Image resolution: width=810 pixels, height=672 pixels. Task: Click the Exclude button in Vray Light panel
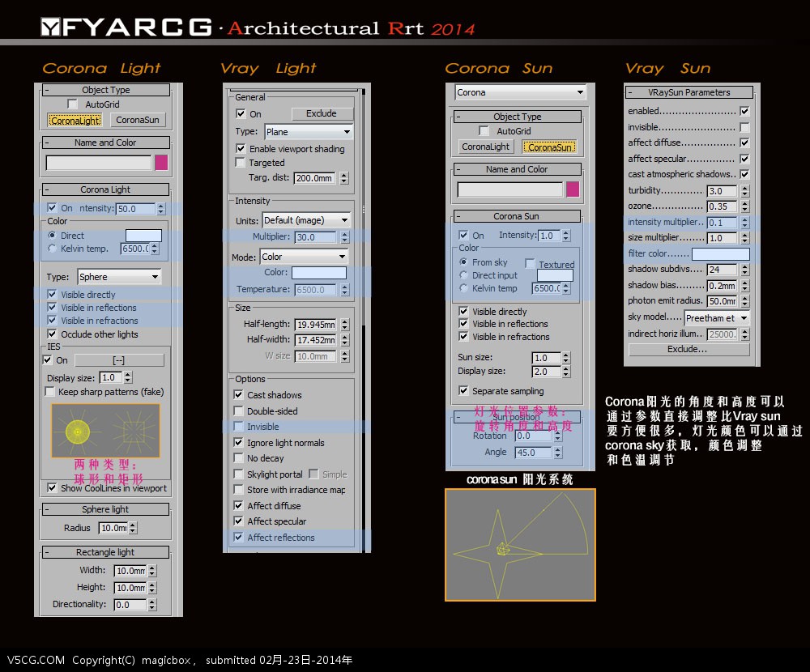(x=322, y=113)
